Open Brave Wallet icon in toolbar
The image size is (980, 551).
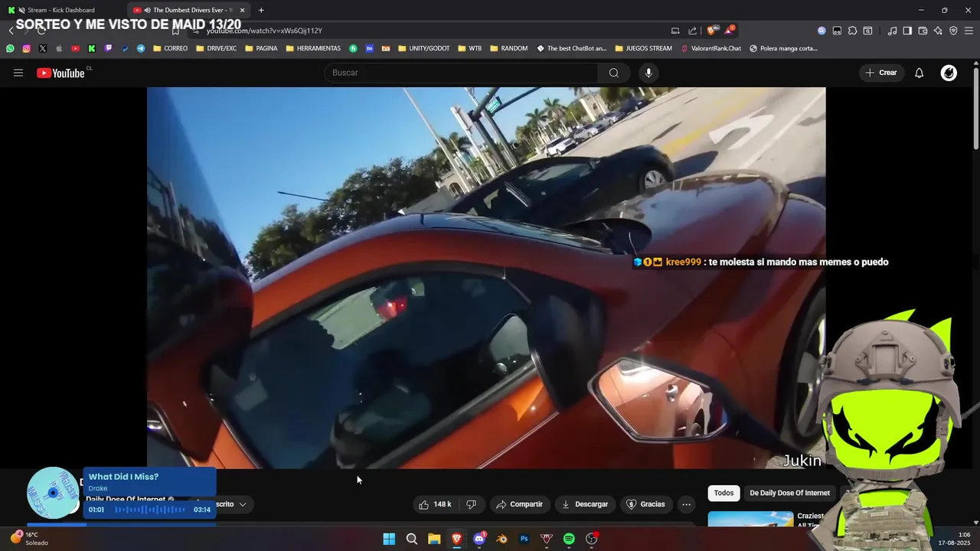point(923,31)
